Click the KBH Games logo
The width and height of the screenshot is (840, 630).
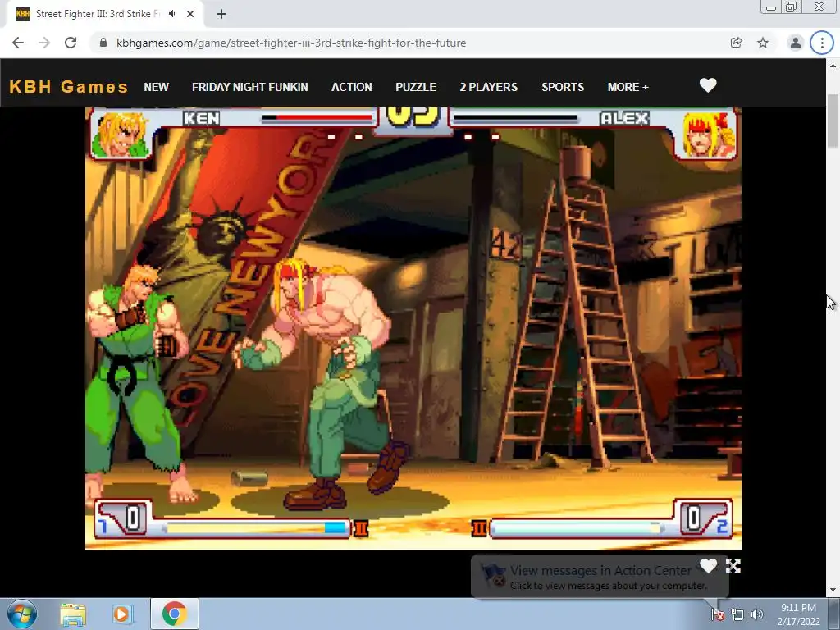69,87
